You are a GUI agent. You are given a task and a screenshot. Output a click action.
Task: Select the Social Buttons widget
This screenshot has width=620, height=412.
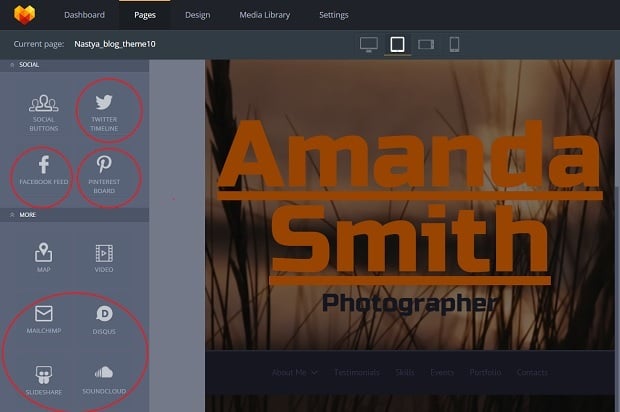(x=43, y=112)
